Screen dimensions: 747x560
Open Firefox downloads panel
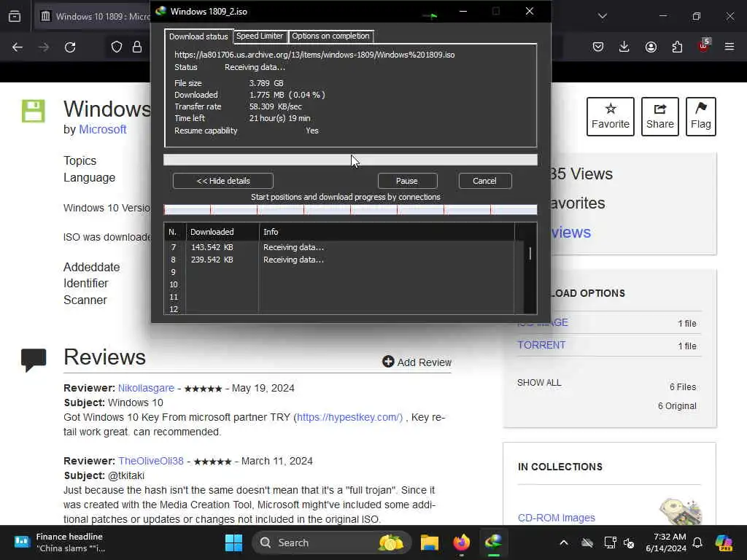624,47
